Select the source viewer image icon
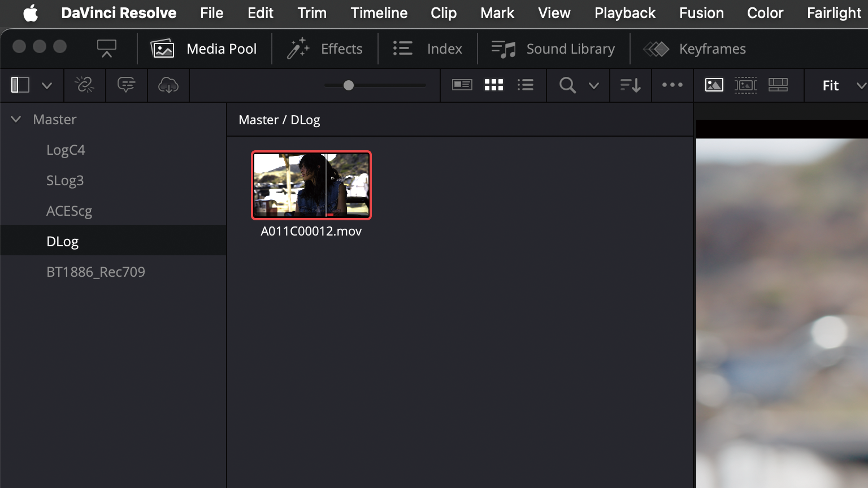Screen dimensions: 868x488 [714, 85]
